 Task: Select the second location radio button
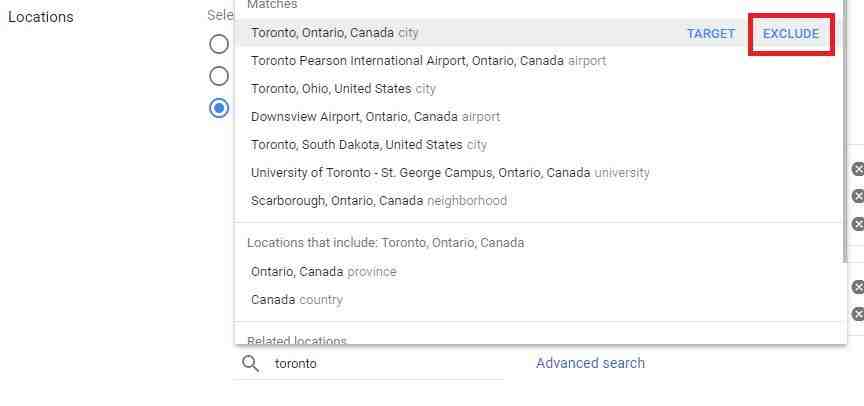pos(219,75)
